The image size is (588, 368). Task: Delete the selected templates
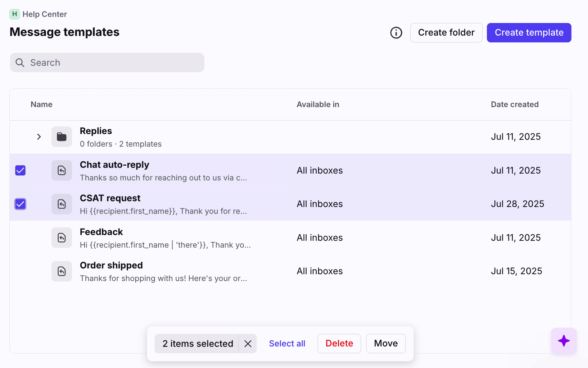(339, 344)
